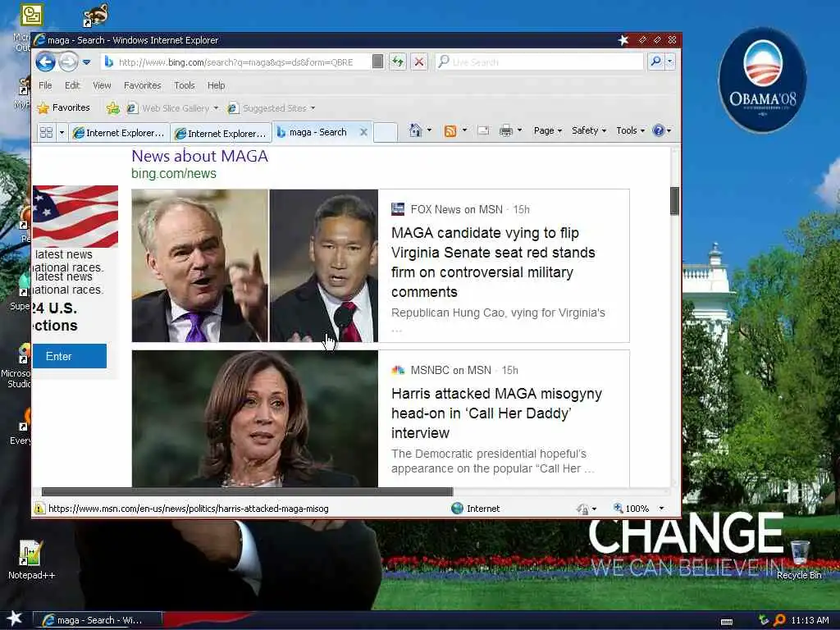The width and height of the screenshot is (840, 630).
Task: Click the Compatibility View icon in address bar
Action: 377,62
